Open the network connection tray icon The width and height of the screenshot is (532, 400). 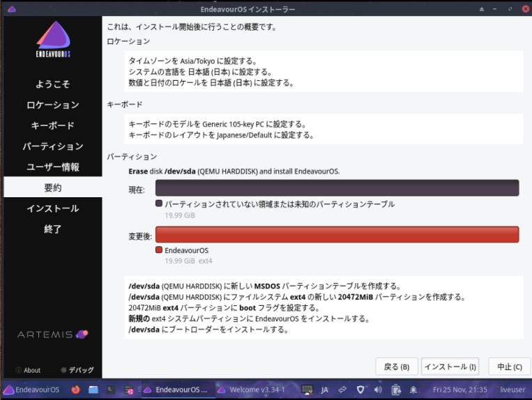(342, 390)
